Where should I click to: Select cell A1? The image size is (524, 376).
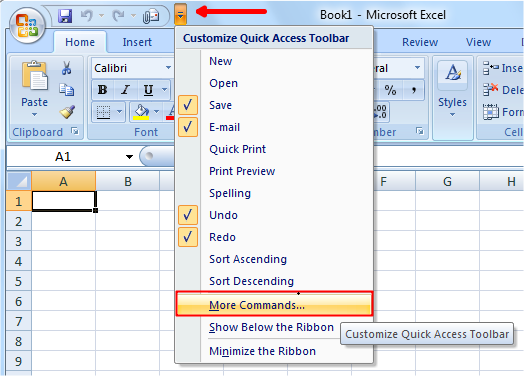coord(63,201)
